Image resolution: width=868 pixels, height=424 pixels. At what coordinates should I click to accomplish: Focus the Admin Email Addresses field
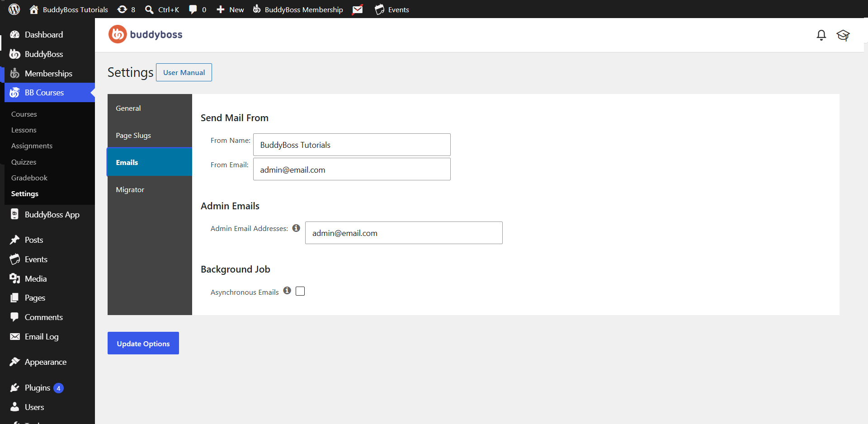tap(404, 233)
